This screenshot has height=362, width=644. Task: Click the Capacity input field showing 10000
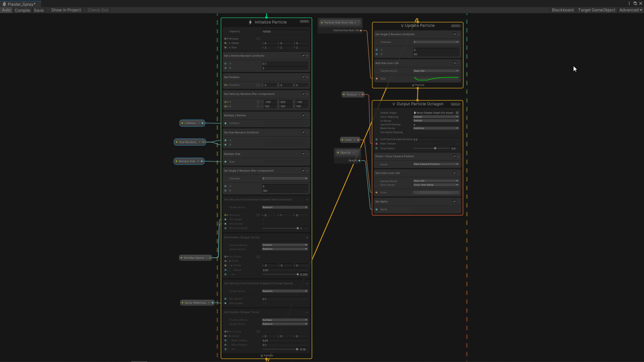284,31
